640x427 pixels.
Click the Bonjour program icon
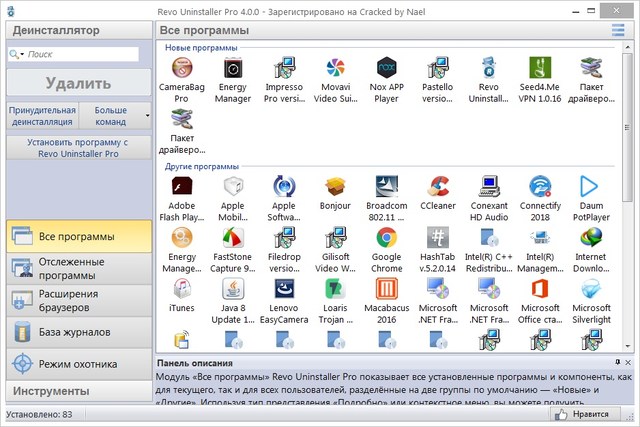pyautogui.click(x=335, y=186)
